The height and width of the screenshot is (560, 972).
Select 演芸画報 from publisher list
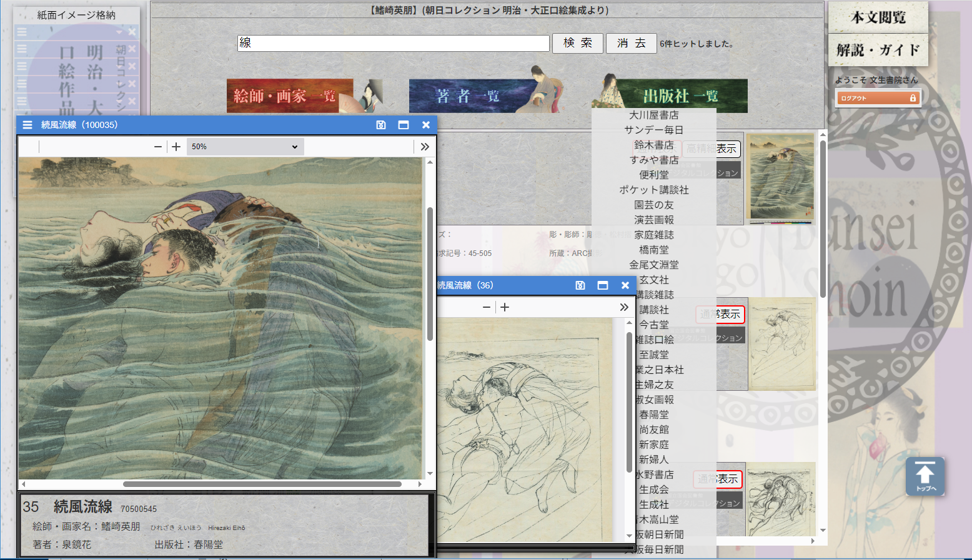(654, 220)
